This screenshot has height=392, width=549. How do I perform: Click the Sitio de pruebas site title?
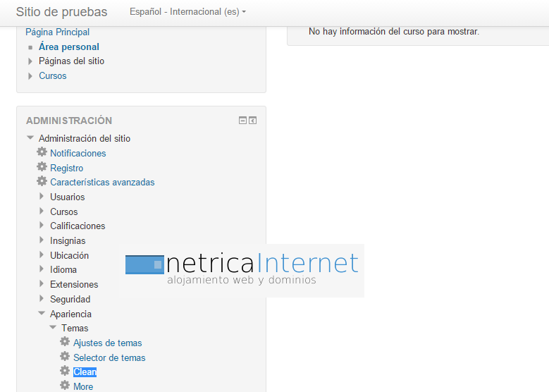click(61, 12)
